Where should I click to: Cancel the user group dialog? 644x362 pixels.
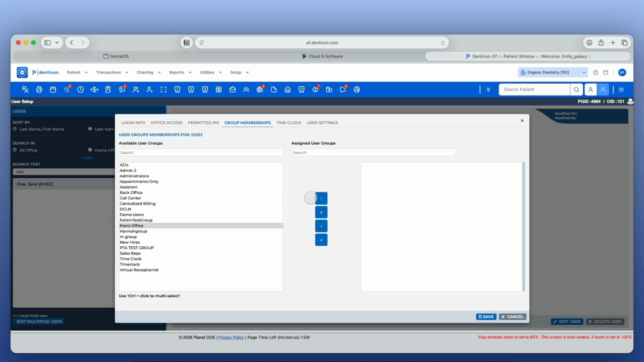(x=512, y=317)
